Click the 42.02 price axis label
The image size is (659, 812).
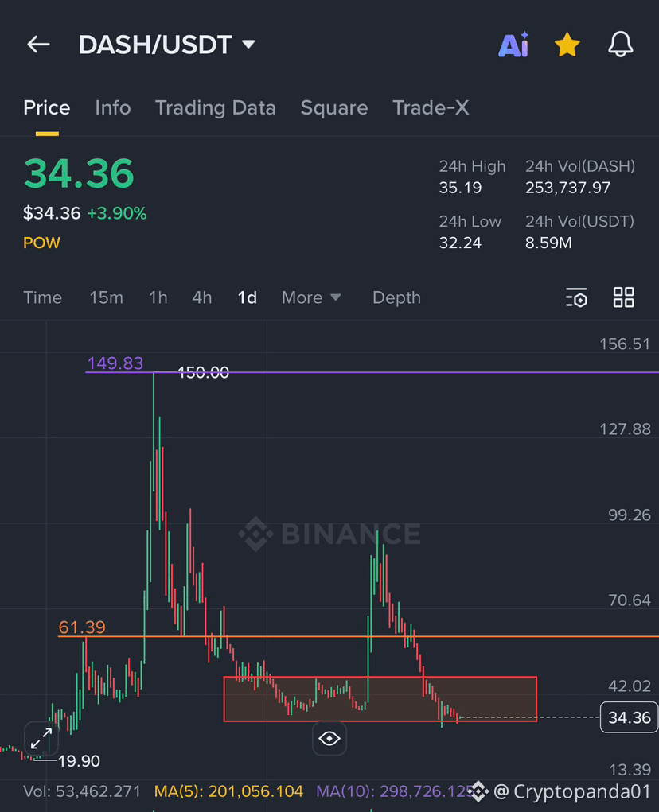pos(630,686)
